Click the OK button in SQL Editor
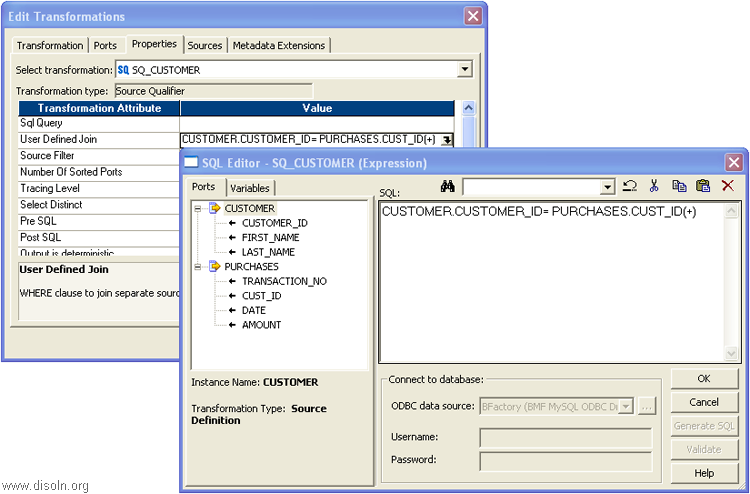The width and height of the screenshot is (750, 494). (x=704, y=378)
